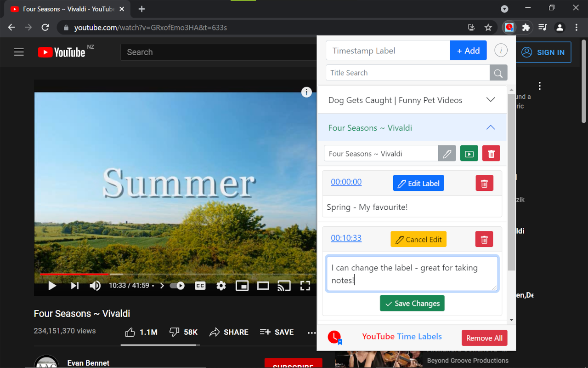
Task: Delete the 00:00:00 timestamp with trash icon
Action: pos(484,183)
